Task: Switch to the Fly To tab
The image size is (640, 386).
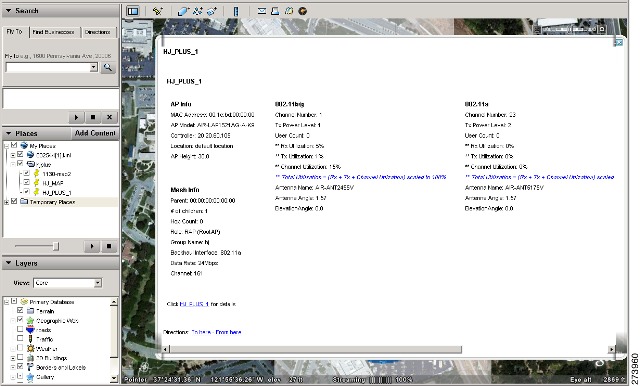Action: [15, 32]
